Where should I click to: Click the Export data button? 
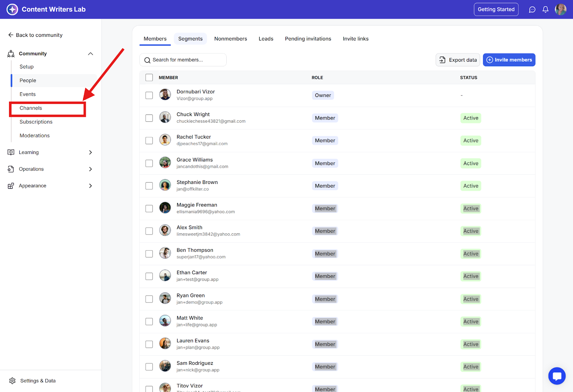tap(458, 60)
